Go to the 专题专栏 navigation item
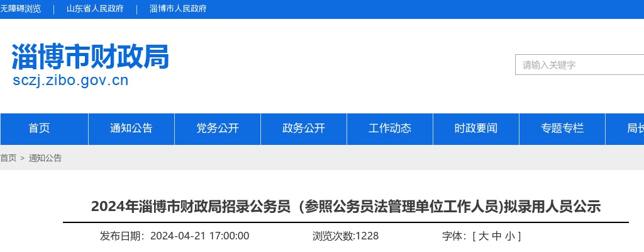644x252 pixels. pos(562,129)
